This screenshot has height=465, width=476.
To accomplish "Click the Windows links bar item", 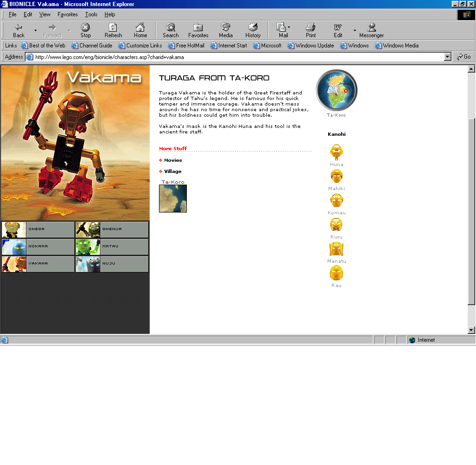I will (354, 46).
